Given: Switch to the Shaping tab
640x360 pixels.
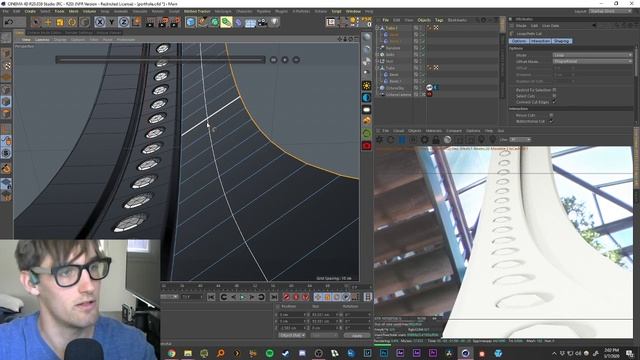Looking at the screenshot, I should 562,41.
